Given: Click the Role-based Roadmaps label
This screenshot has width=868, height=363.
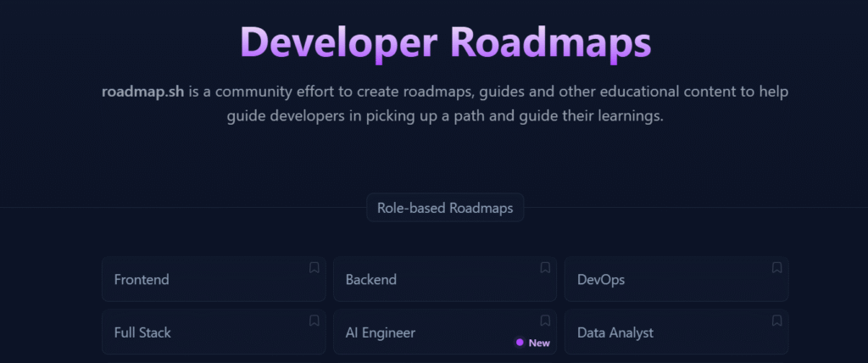Looking at the screenshot, I should (x=445, y=208).
